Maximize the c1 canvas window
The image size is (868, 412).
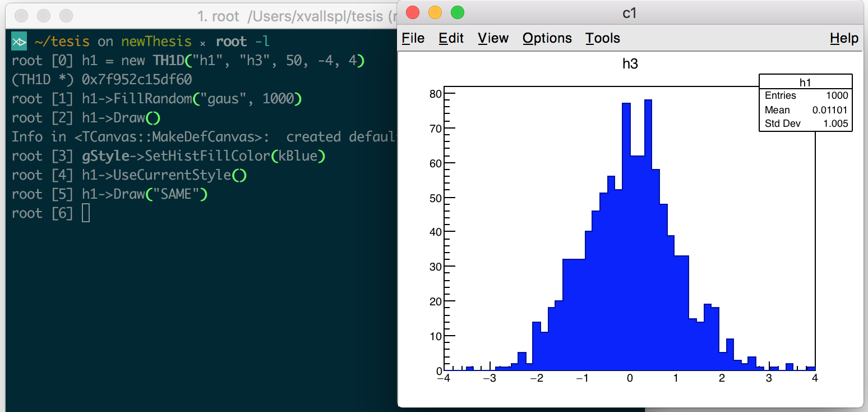click(458, 12)
